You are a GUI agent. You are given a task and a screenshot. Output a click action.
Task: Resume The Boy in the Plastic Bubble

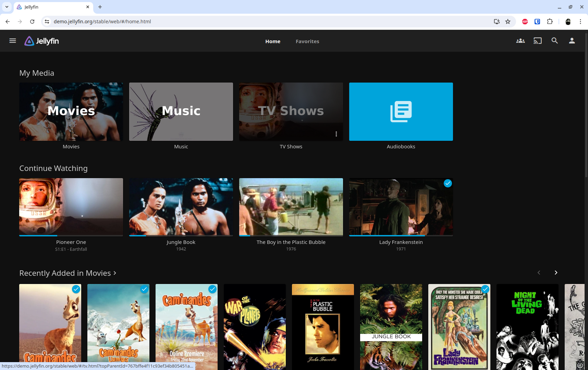pyautogui.click(x=291, y=207)
